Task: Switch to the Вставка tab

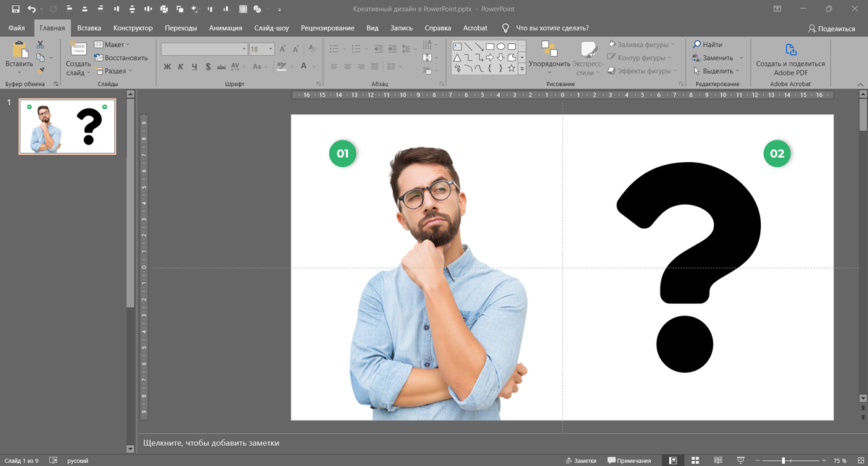Action: pyautogui.click(x=89, y=28)
